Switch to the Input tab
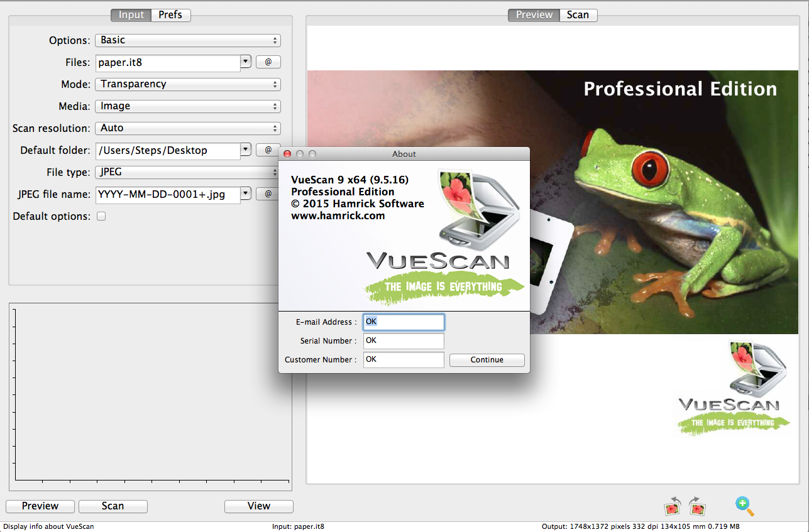Viewport: 809px width, 532px height. [x=131, y=15]
